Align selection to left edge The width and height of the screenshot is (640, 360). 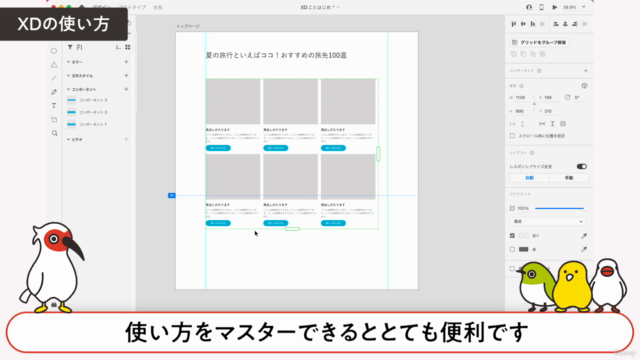click(556, 24)
